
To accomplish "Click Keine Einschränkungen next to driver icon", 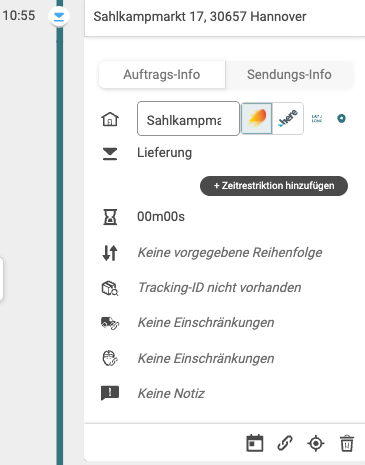I will tap(206, 359).
